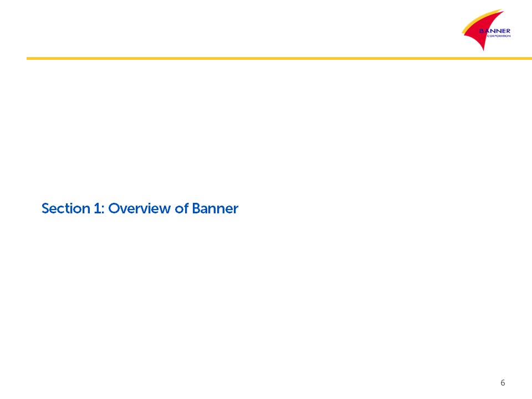Click the small "CORPORATION" text in logo
532x399 pixels.
click(x=498, y=35)
